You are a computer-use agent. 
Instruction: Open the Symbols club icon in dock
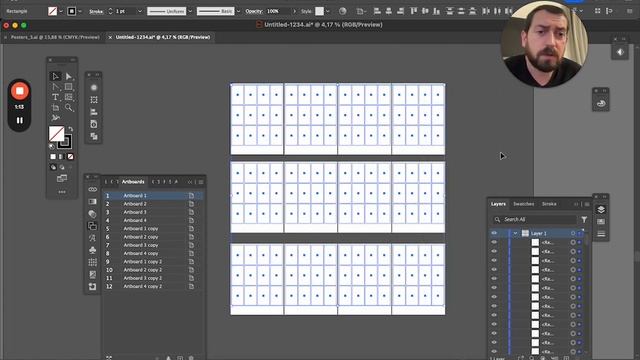(93, 250)
